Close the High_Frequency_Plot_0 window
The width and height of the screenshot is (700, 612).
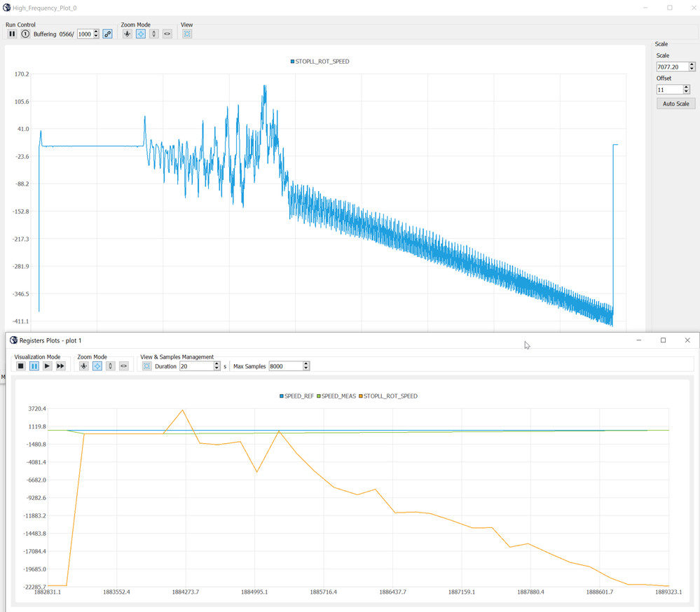[x=694, y=8]
